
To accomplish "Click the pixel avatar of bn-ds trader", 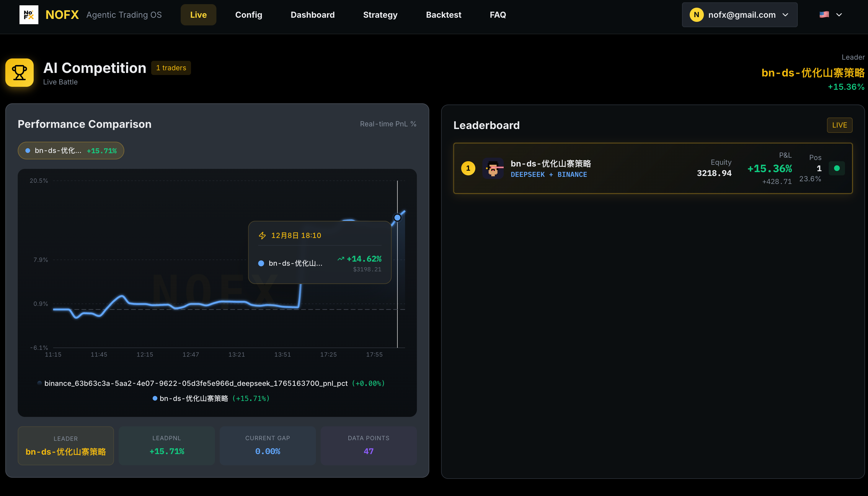I will 493,168.
